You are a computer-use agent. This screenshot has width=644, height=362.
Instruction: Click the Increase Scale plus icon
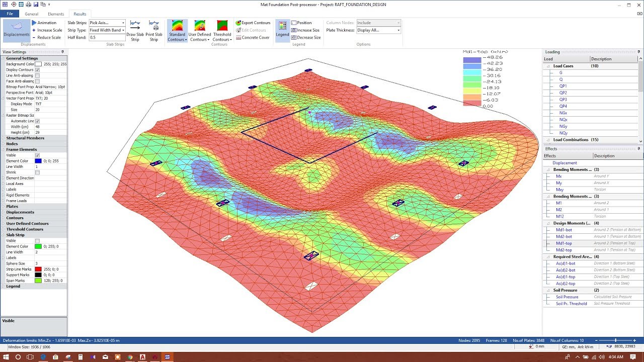pos(34,30)
